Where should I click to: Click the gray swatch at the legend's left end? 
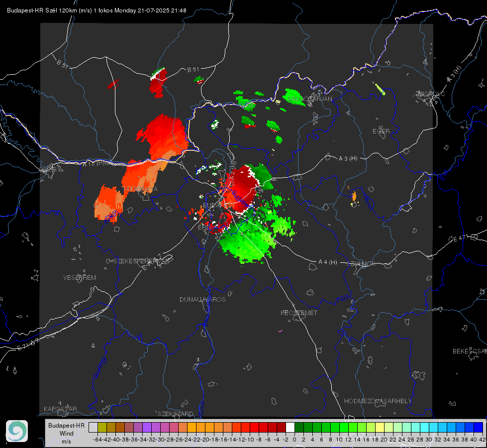(93, 427)
